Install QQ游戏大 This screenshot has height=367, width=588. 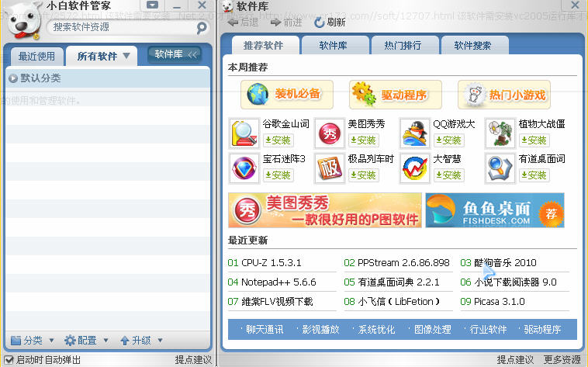pyautogui.click(x=449, y=140)
